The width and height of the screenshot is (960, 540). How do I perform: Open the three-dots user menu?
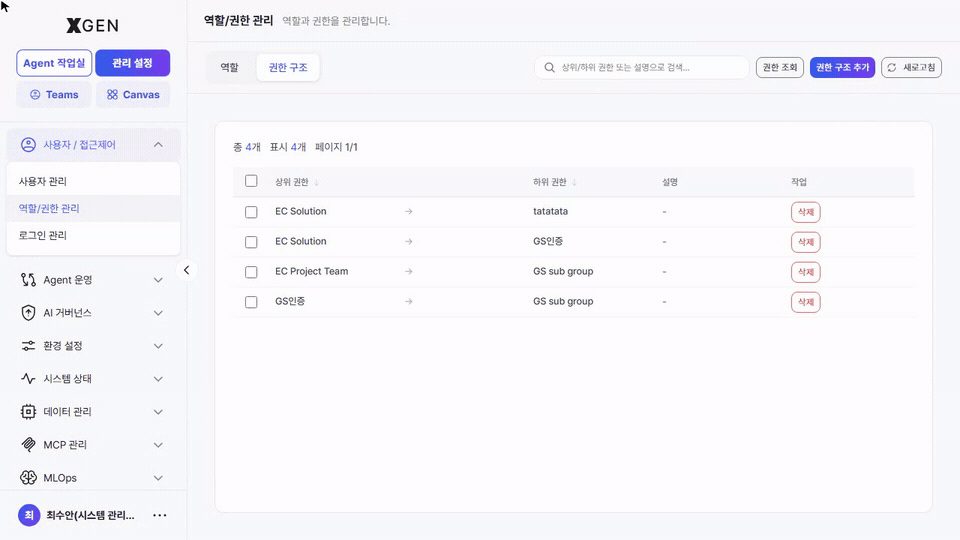(x=160, y=516)
